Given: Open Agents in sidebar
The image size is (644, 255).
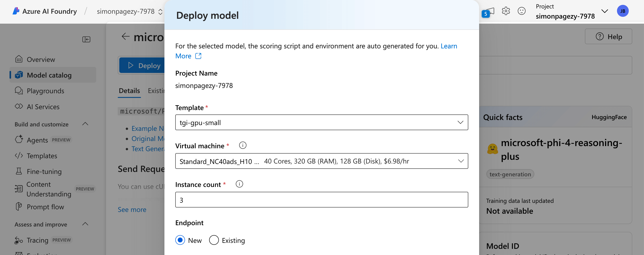Looking at the screenshot, I should (53, 140).
